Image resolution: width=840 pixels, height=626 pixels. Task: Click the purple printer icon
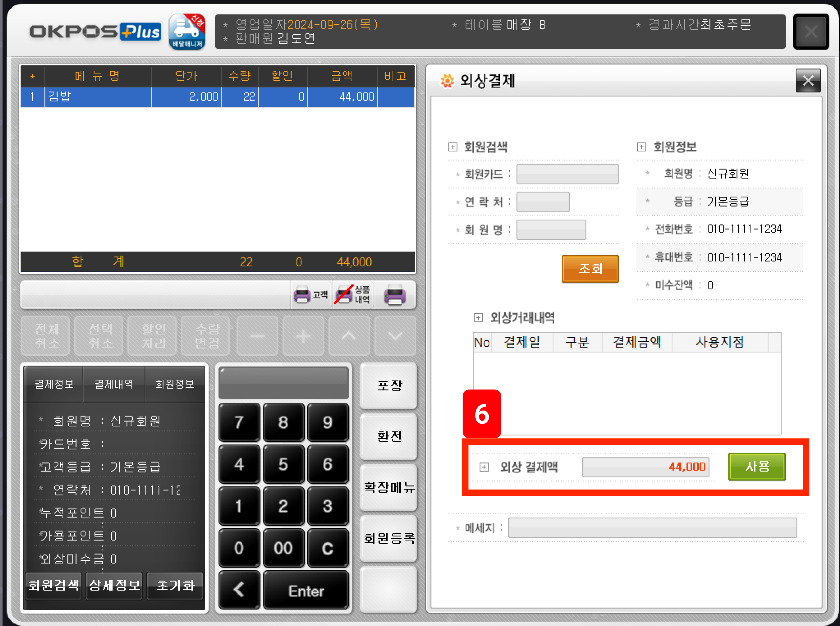[x=395, y=295]
